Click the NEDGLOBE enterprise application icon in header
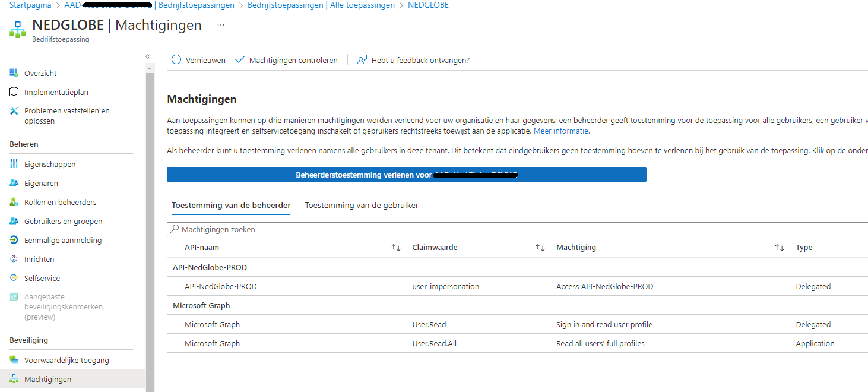Screen dimensions: 868x392 pyautogui.click(x=18, y=29)
